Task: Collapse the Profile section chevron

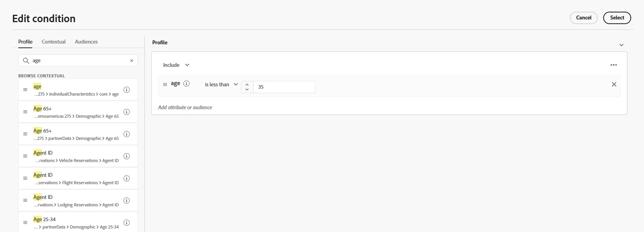Action: (x=621, y=45)
